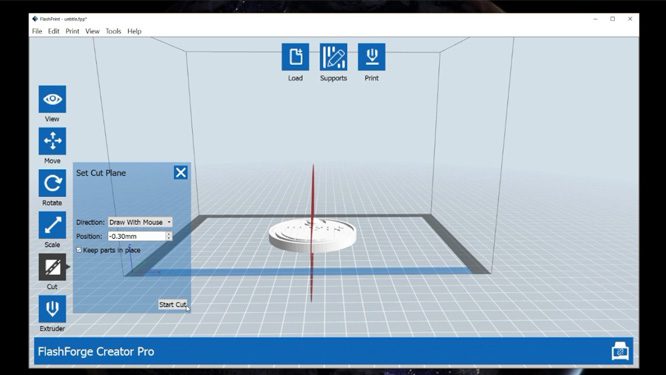666x375 pixels.
Task: Select the Scale tool
Action: click(x=52, y=225)
